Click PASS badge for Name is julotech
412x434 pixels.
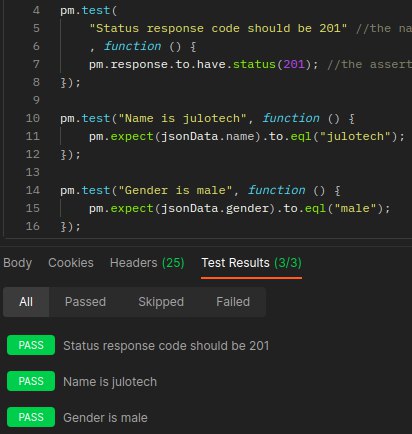[31, 381]
